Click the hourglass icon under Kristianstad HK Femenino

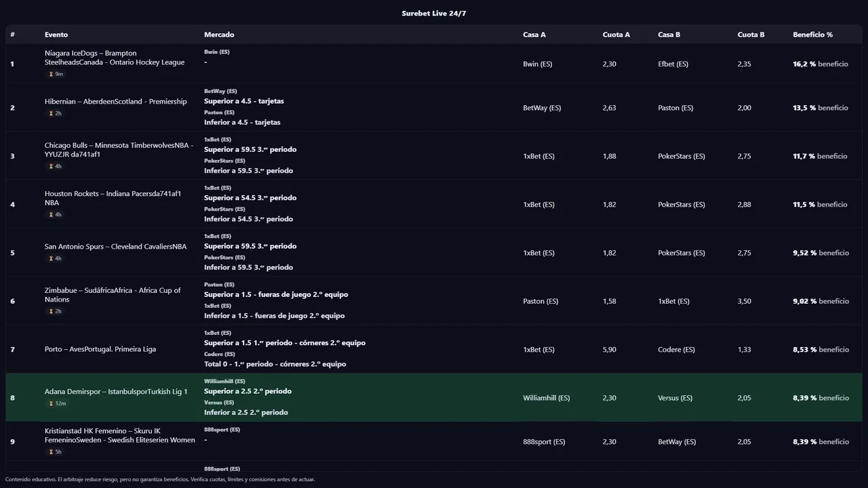click(x=51, y=452)
